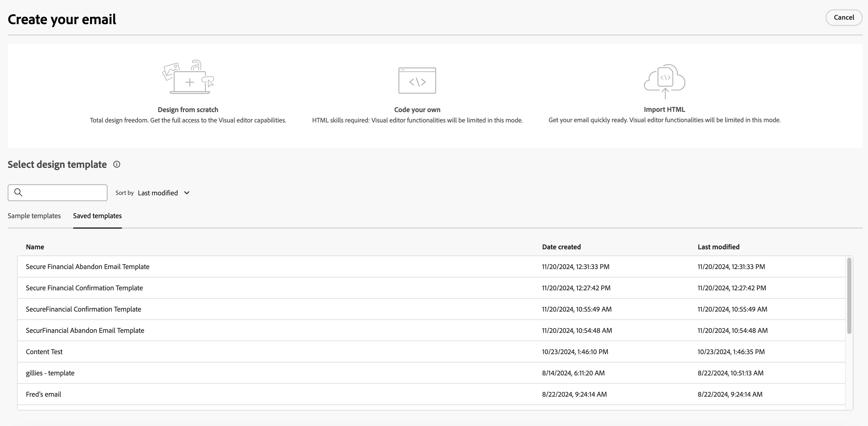This screenshot has width=868, height=426.
Task: Click last modified 8/22/2024, 10:51:13 AM
Action: coord(731,373)
